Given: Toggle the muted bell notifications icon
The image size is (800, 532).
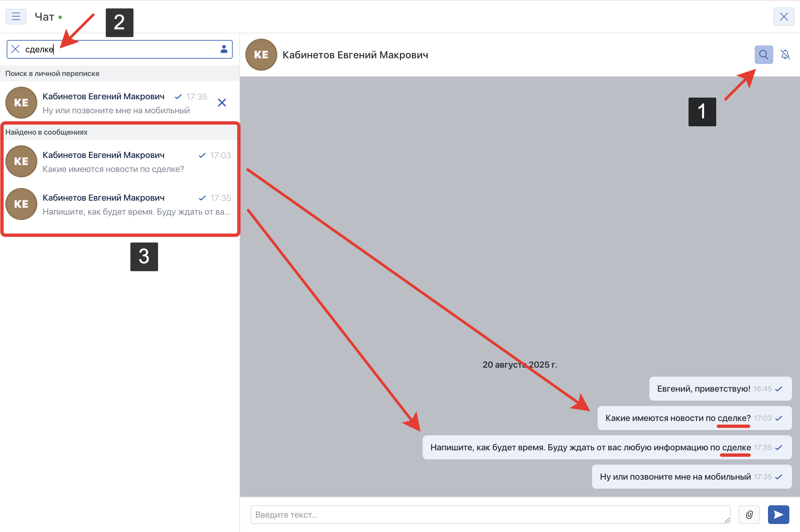Looking at the screenshot, I should (x=785, y=55).
